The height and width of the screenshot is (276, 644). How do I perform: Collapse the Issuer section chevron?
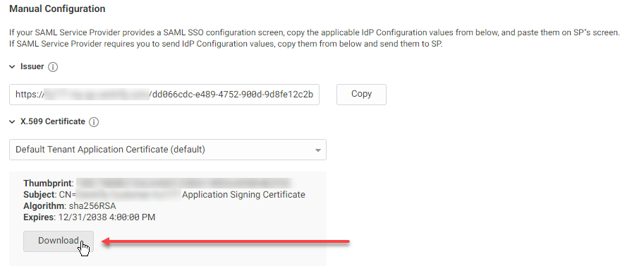pyautogui.click(x=12, y=67)
